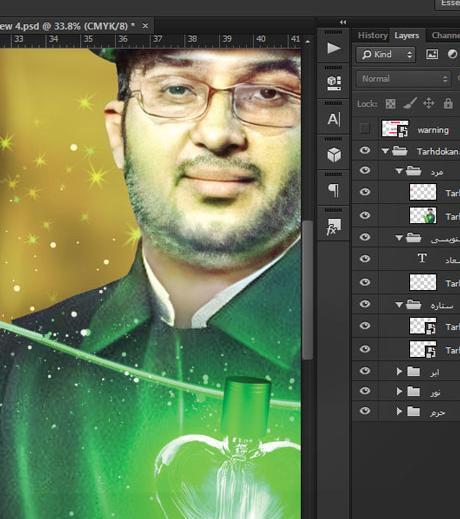Image resolution: width=460 pixels, height=519 pixels.
Task: Collapse the مرد group
Action: [x=399, y=171]
